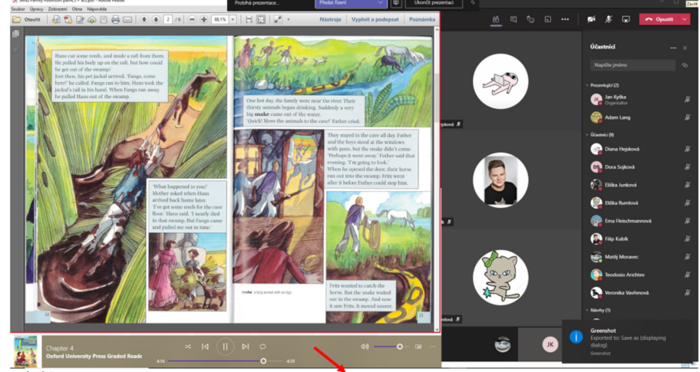Open the small dropdown arrow after read mode icon

pos(288,20)
